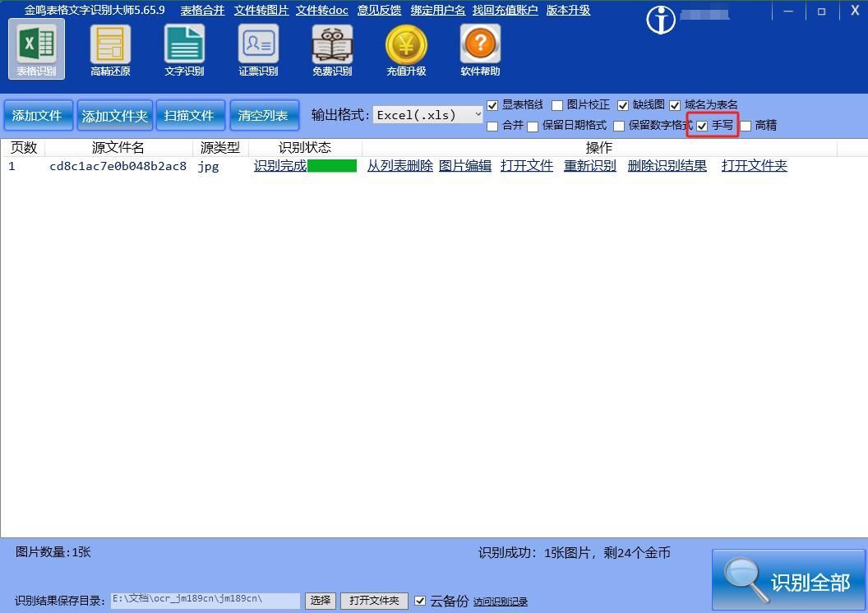Toggle the 显表格线 checkbox

click(492, 105)
